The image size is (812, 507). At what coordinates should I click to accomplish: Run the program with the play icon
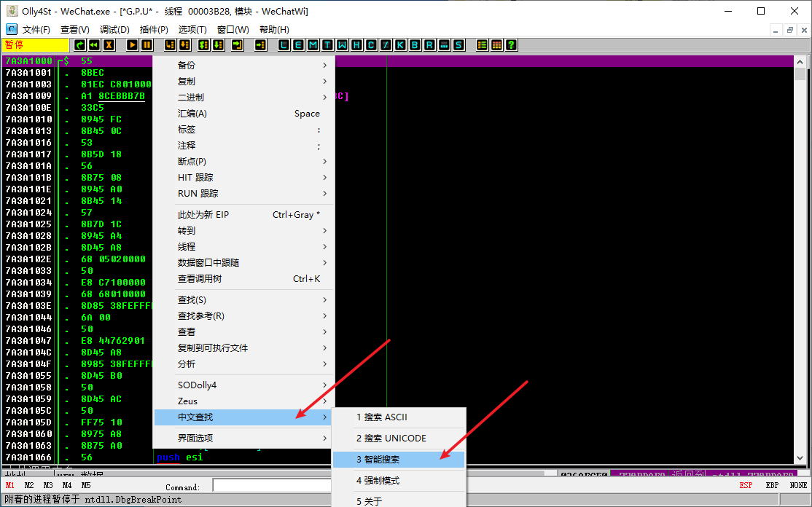click(x=132, y=45)
